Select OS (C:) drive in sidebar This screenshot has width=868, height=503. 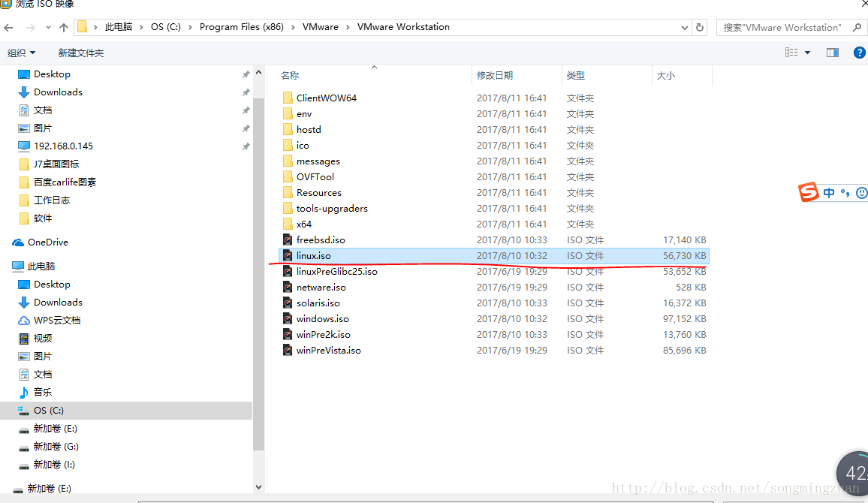[x=126, y=410]
